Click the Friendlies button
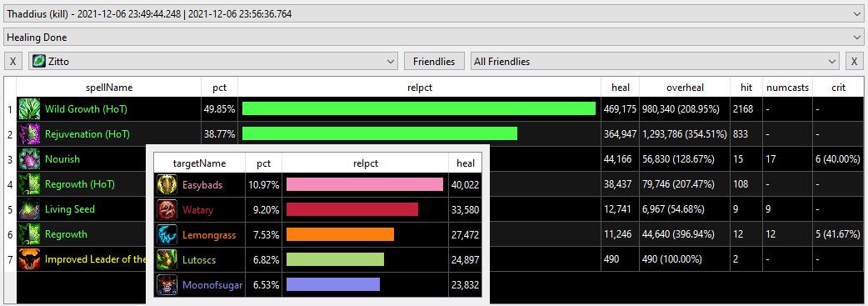The height and width of the screenshot is (306, 868). pyautogui.click(x=434, y=61)
